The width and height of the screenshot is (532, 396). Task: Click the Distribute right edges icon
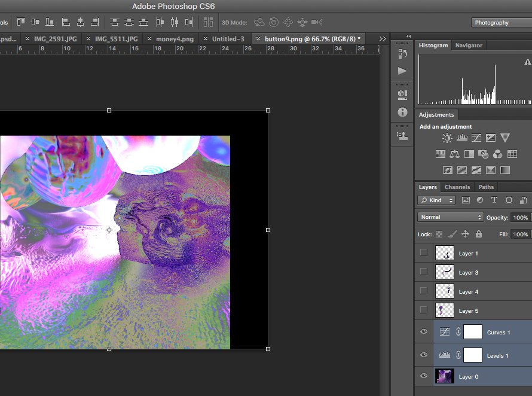(189, 22)
